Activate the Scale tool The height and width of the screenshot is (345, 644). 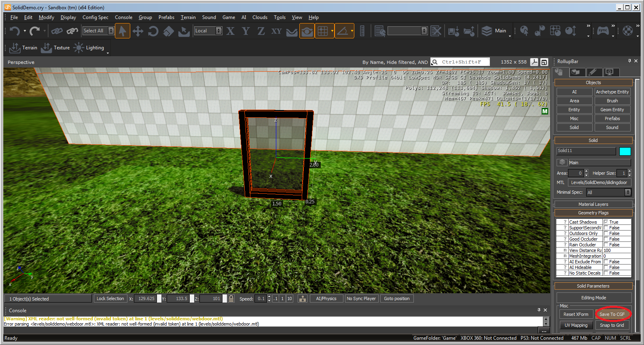tap(169, 31)
